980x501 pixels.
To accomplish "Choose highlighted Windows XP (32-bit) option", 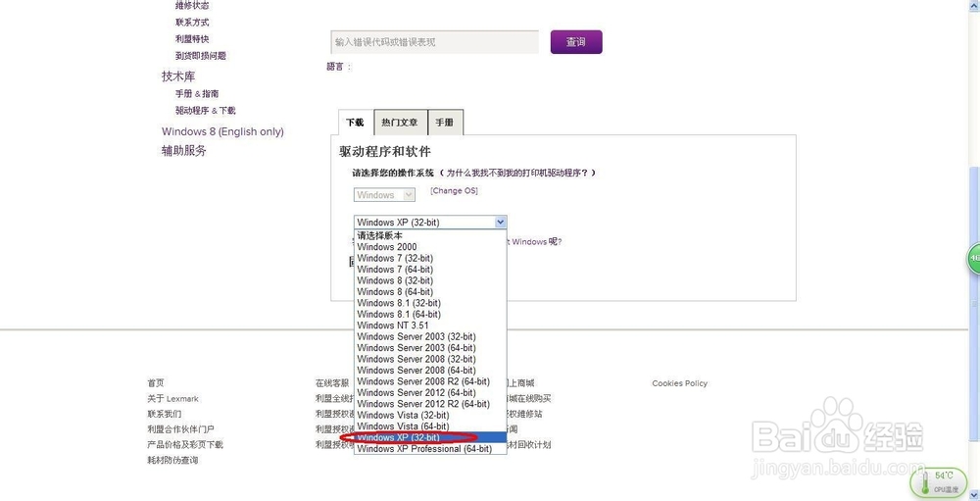I will [430, 438].
